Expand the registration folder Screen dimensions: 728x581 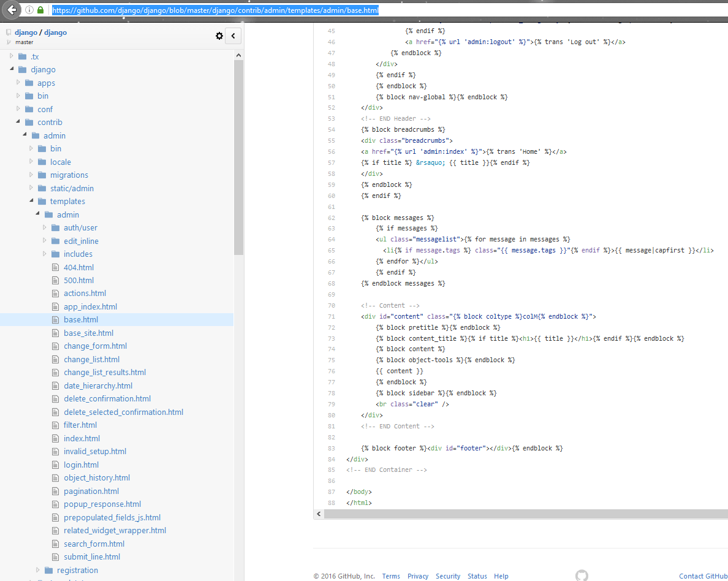pos(37,570)
